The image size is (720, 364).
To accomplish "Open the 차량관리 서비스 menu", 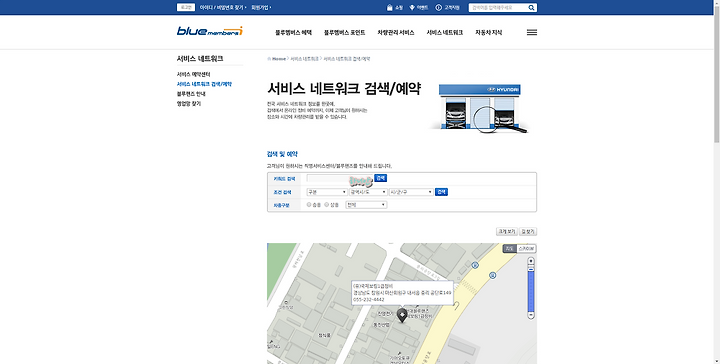I will click(396, 33).
